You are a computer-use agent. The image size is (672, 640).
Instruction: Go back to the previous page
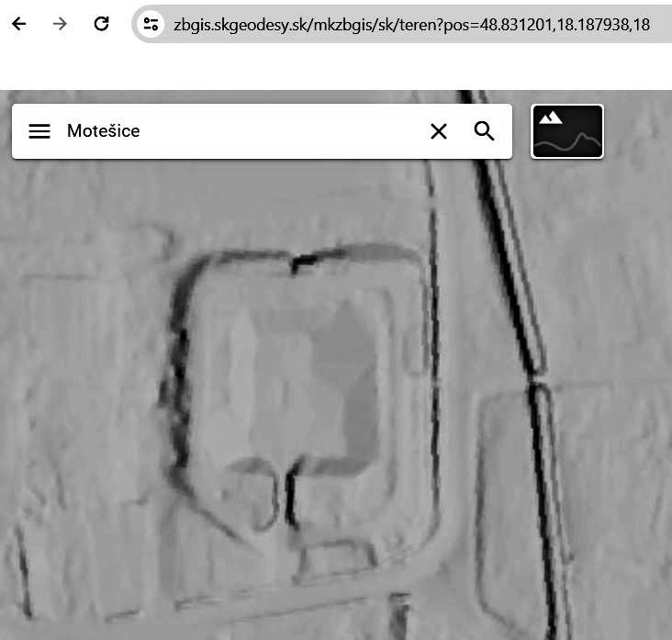[19, 24]
